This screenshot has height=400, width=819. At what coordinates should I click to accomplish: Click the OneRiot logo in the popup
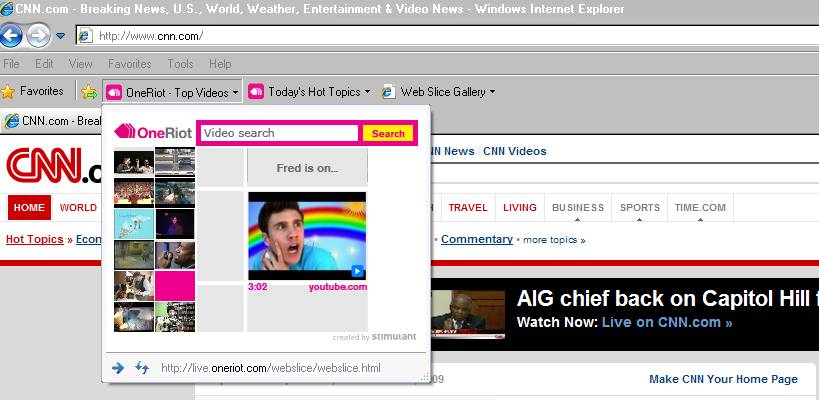pos(153,132)
